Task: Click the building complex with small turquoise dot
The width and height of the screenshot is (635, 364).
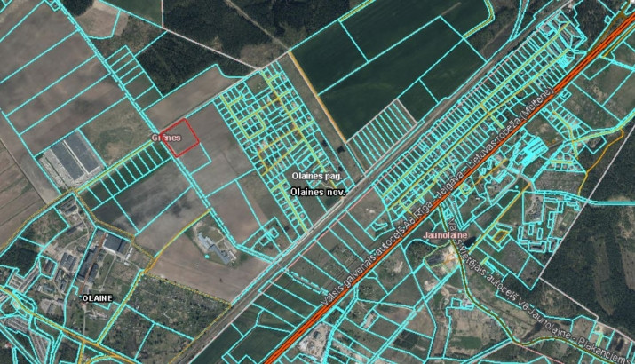Action: pyautogui.click(x=213, y=245)
